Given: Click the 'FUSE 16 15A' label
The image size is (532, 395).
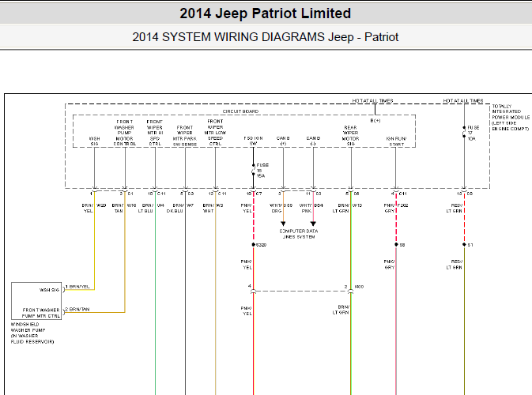Looking at the screenshot, I should coord(262,171).
